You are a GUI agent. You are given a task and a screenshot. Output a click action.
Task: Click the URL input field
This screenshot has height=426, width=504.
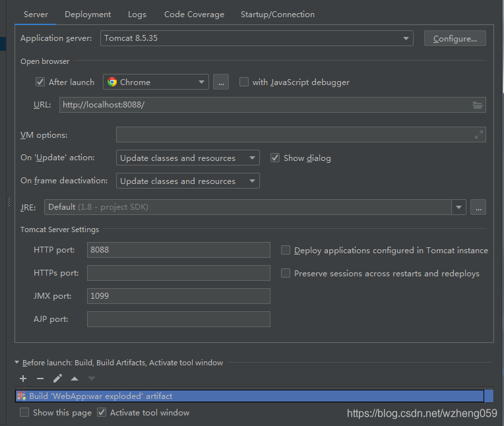click(x=272, y=105)
